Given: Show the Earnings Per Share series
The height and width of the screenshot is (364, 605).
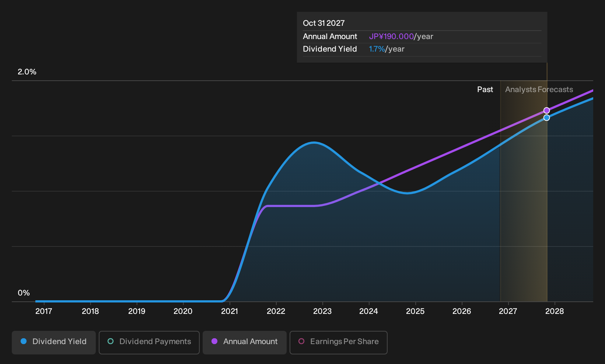Looking at the screenshot, I should click(x=339, y=342).
